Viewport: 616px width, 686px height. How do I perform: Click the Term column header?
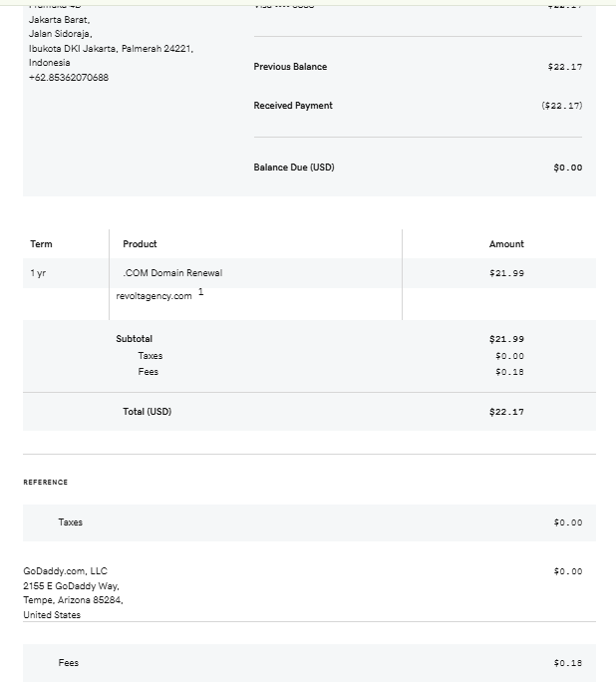click(x=41, y=244)
